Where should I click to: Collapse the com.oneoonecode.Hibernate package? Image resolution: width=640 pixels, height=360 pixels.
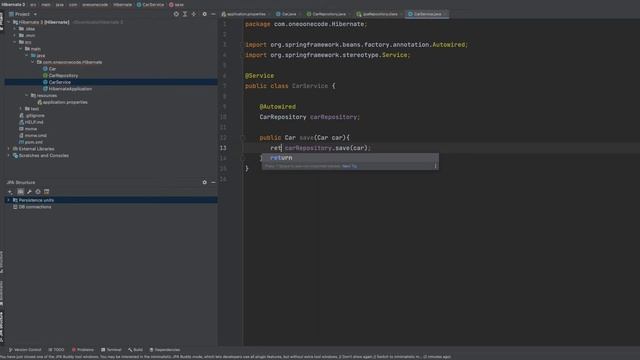(x=33, y=62)
